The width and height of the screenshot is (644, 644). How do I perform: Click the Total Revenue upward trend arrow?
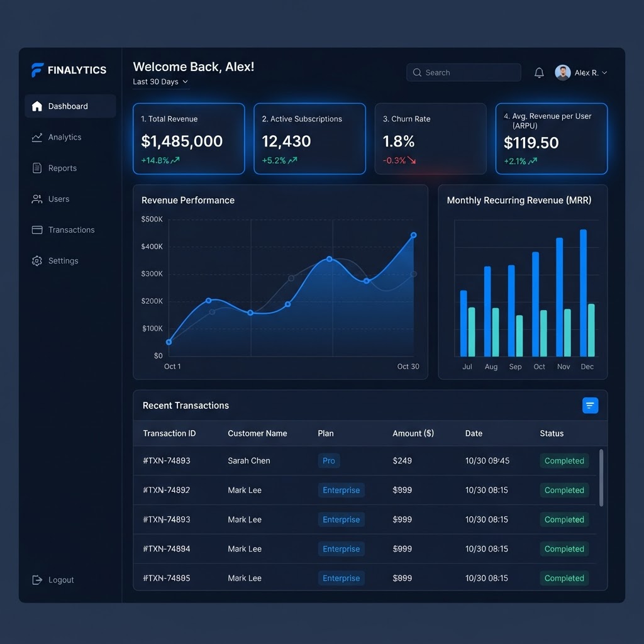(x=175, y=160)
